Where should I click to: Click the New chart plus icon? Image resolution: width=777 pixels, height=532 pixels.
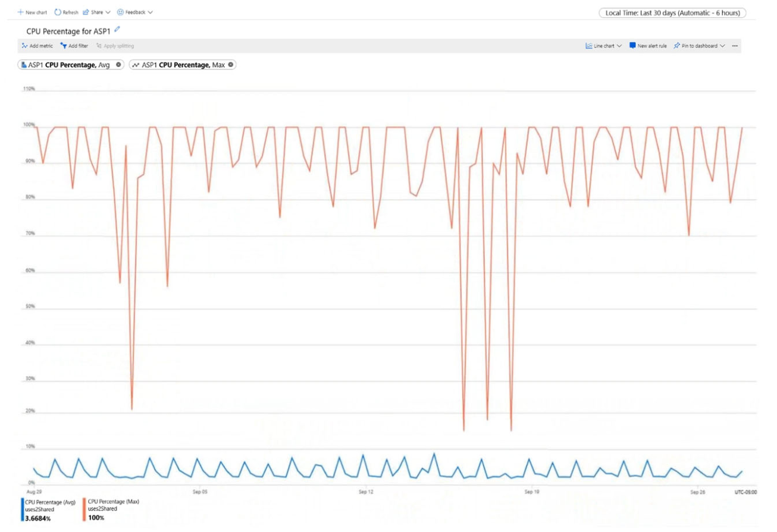(x=21, y=12)
